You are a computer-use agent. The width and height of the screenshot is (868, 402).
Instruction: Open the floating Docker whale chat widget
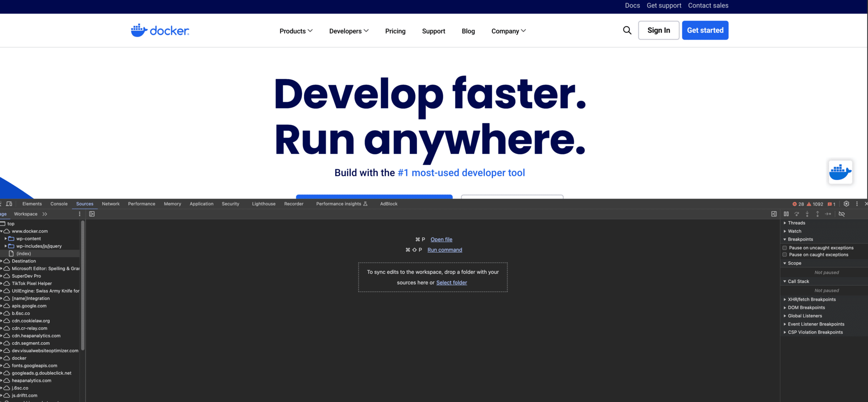point(840,172)
